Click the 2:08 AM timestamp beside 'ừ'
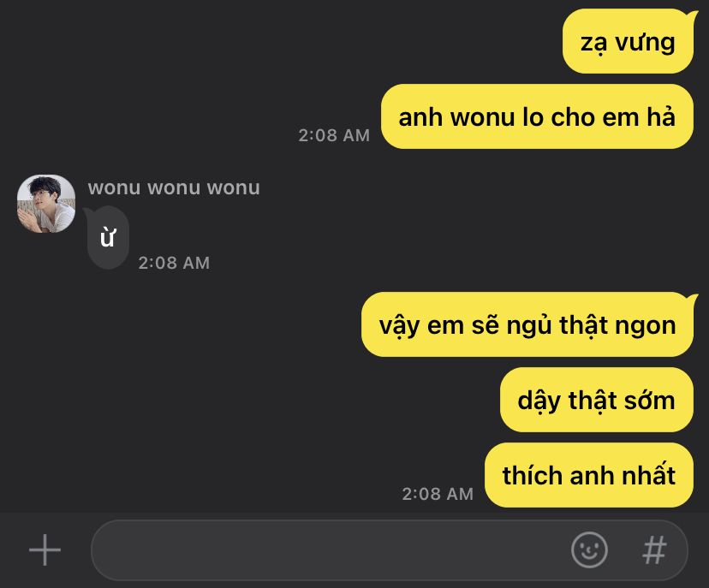This screenshot has height=588, width=709. (174, 263)
